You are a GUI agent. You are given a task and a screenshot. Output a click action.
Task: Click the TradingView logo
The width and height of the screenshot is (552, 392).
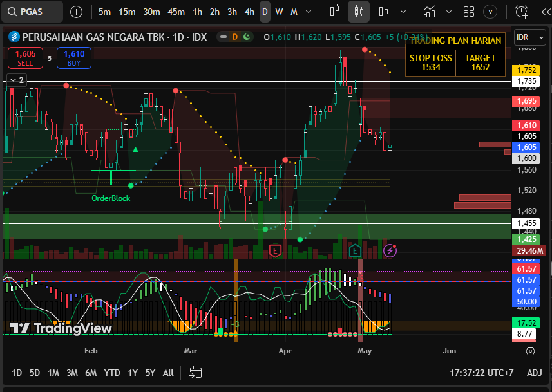point(61,328)
